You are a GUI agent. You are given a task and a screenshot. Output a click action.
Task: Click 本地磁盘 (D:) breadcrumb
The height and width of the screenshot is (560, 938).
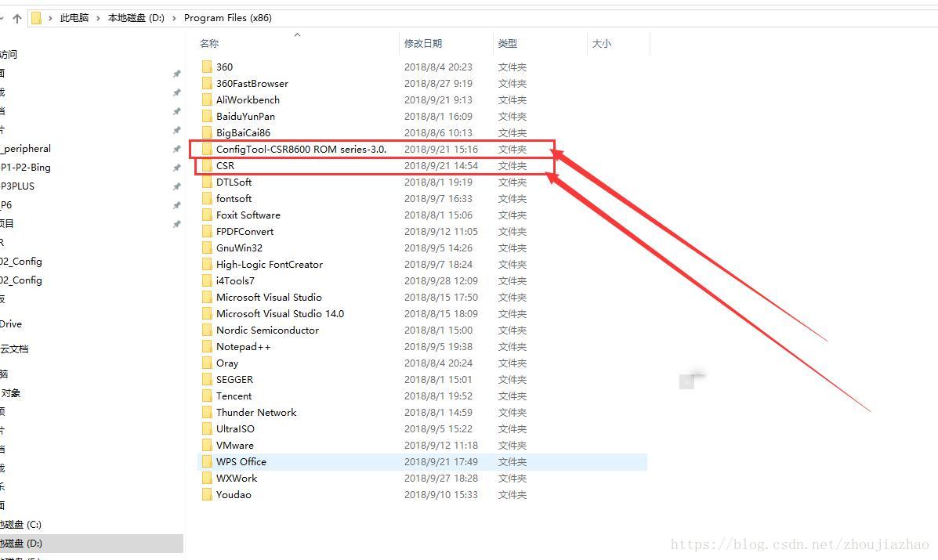pyautogui.click(x=136, y=18)
